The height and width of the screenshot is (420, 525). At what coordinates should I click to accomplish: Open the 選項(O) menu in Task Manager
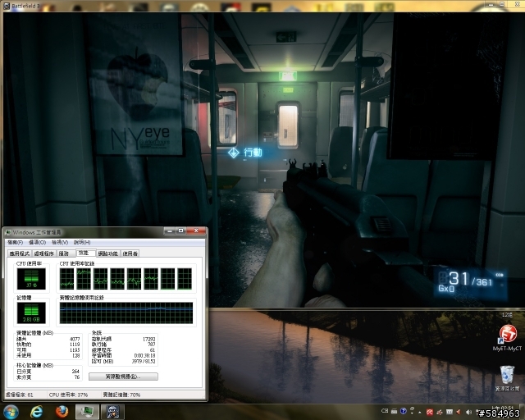(x=37, y=242)
